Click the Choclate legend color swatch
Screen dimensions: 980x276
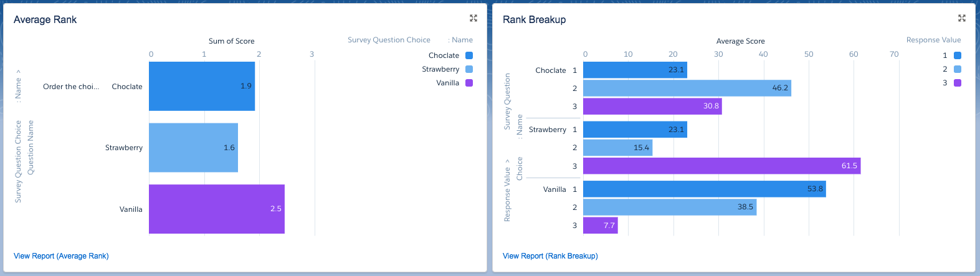(x=469, y=55)
